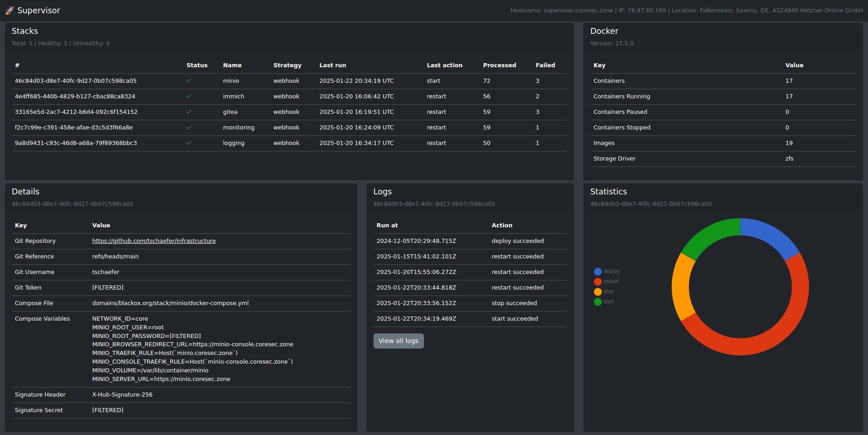This screenshot has height=435, width=868.
Task: Click the hostname and IP info in header
Action: coord(687,11)
